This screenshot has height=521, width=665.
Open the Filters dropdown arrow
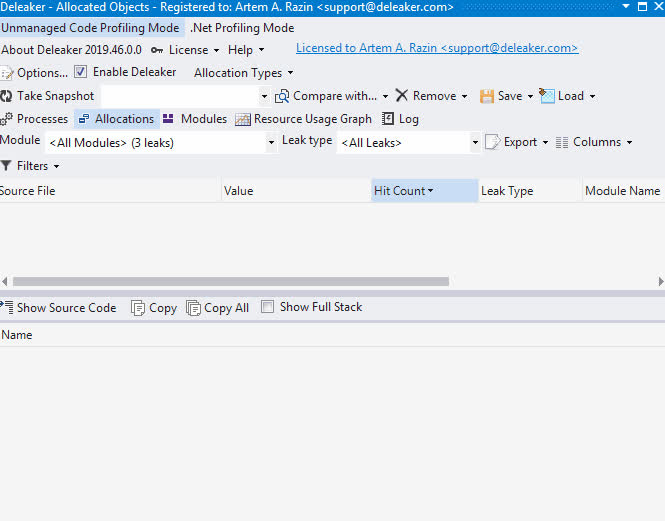click(56, 166)
